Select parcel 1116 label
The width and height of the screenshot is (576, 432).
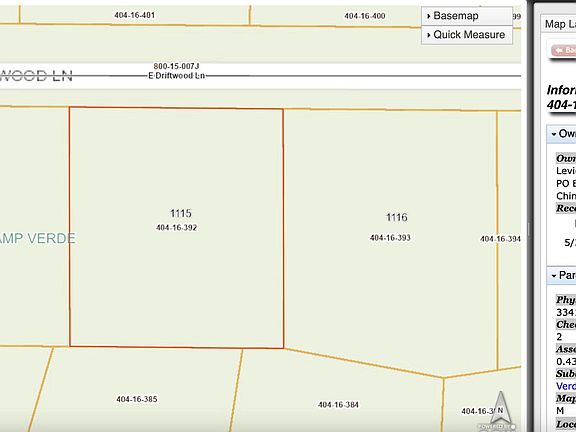[x=397, y=217]
